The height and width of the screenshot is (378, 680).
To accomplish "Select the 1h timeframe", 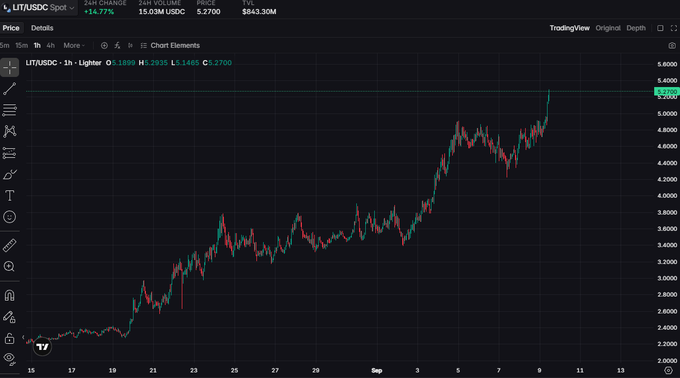I will (x=37, y=46).
